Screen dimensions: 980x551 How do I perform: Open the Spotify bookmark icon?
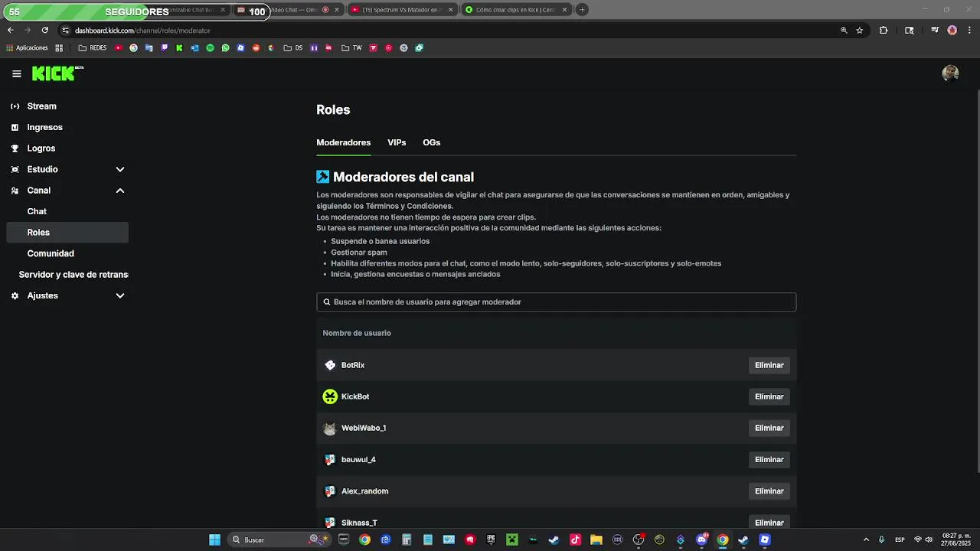tap(210, 48)
